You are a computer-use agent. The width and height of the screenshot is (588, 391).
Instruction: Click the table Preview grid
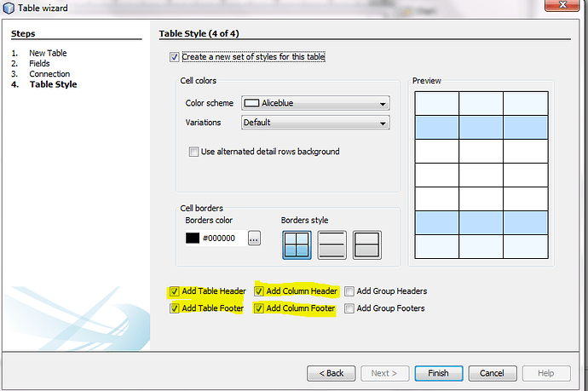click(480, 175)
